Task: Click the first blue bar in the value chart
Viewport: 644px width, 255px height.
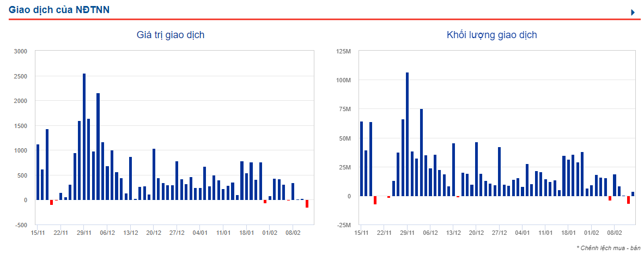Action: tap(38, 172)
